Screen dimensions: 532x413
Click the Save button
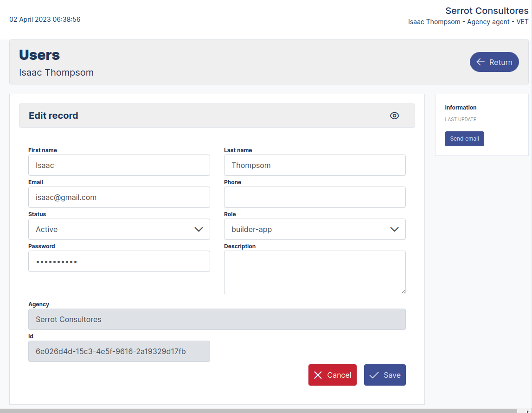point(385,375)
